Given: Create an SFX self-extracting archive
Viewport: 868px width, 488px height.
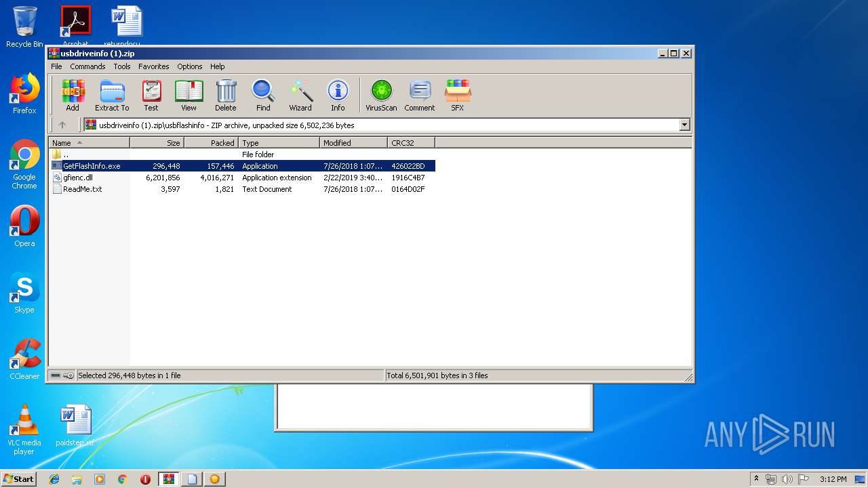Looking at the screenshot, I should 458,95.
